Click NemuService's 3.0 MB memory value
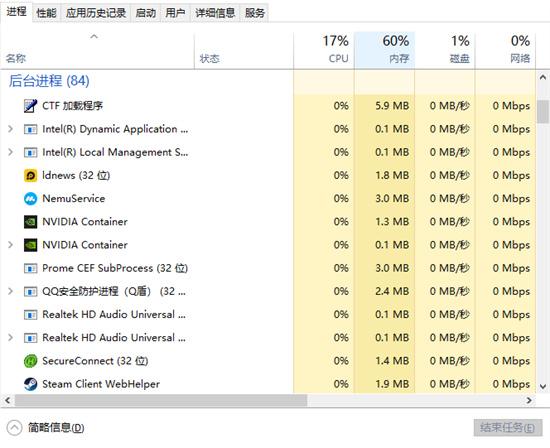 (x=392, y=199)
